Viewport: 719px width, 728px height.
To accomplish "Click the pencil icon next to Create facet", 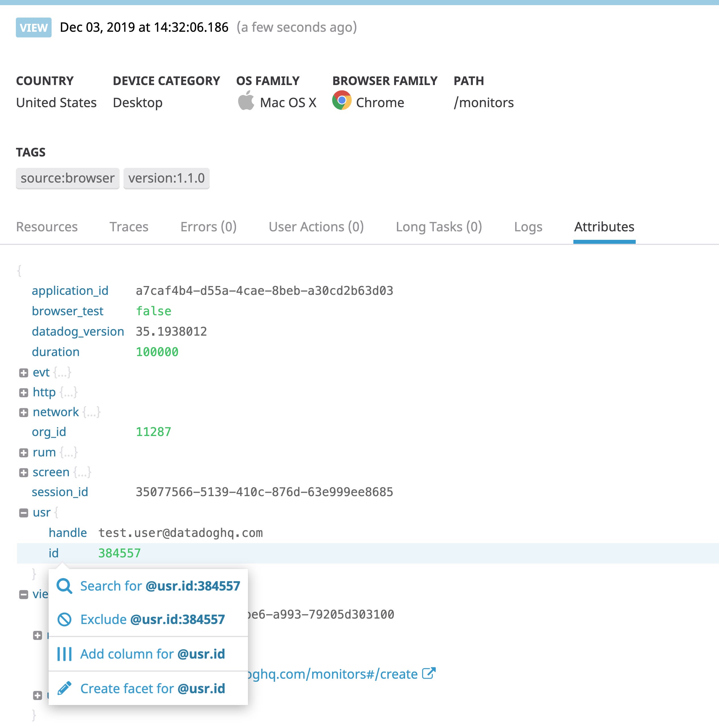I will point(65,688).
